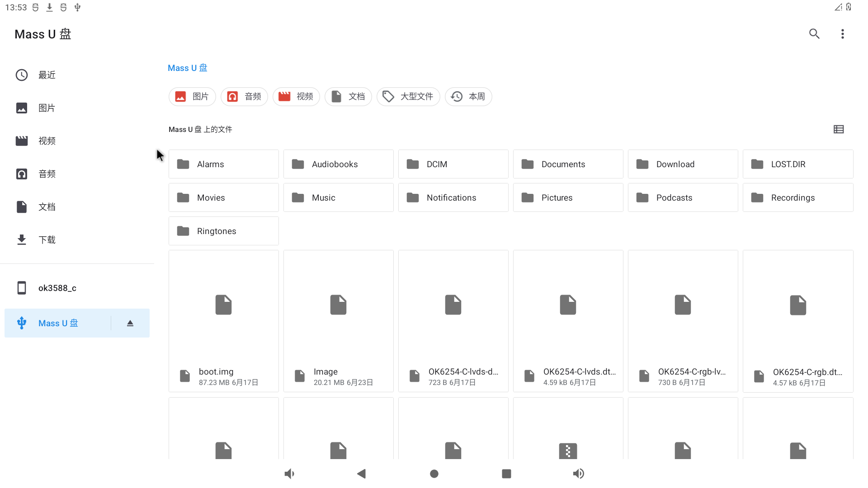868x488 pixels.
Task: Filter by 文档 chip
Action: point(348,97)
